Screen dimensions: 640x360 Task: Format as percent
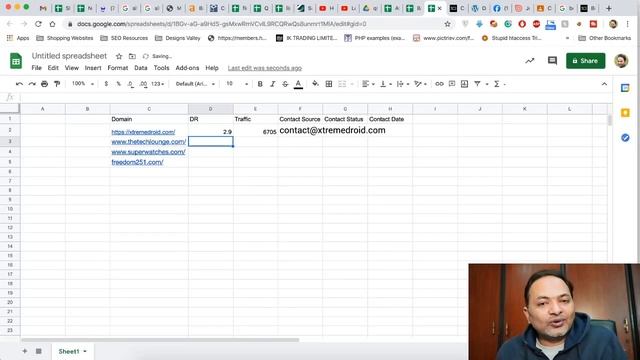tap(118, 84)
